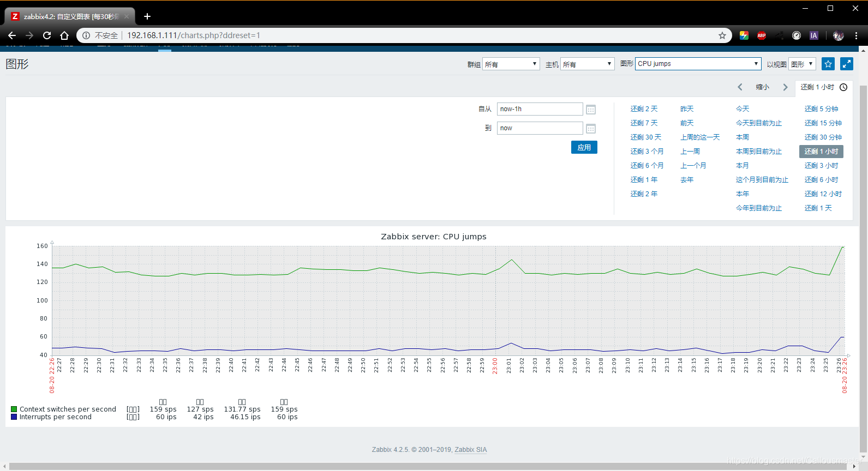The height and width of the screenshot is (471, 868).
Task: Open the user profile avatar
Action: [x=839, y=35]
